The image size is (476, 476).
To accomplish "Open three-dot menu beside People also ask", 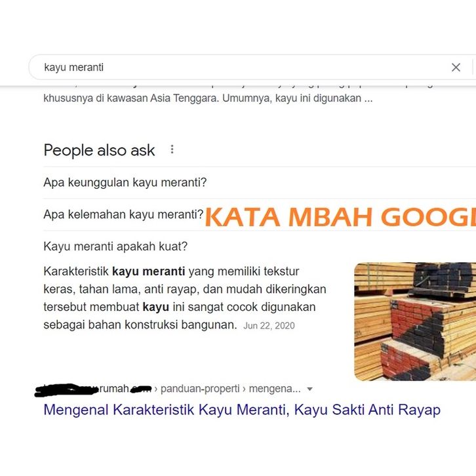I will pos(172,149).
